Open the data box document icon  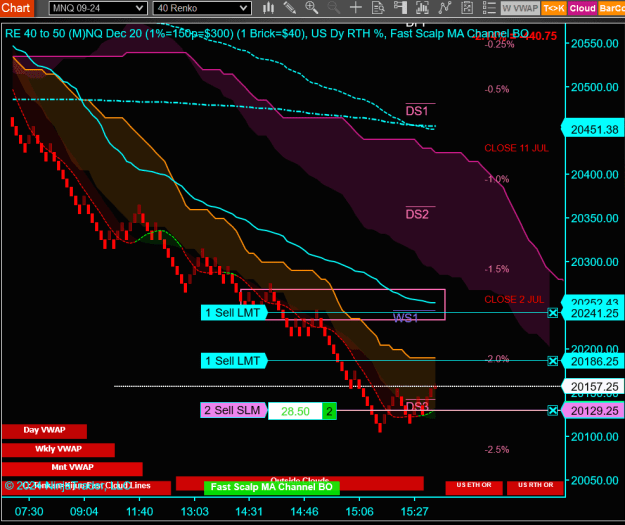coord(378,8)
